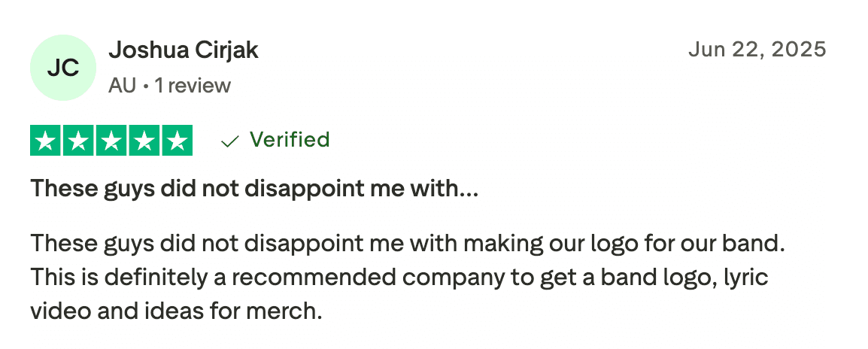The height and width of the screenshot is (349, 868).
Task: Click the second green rating star
Action: 79,141
